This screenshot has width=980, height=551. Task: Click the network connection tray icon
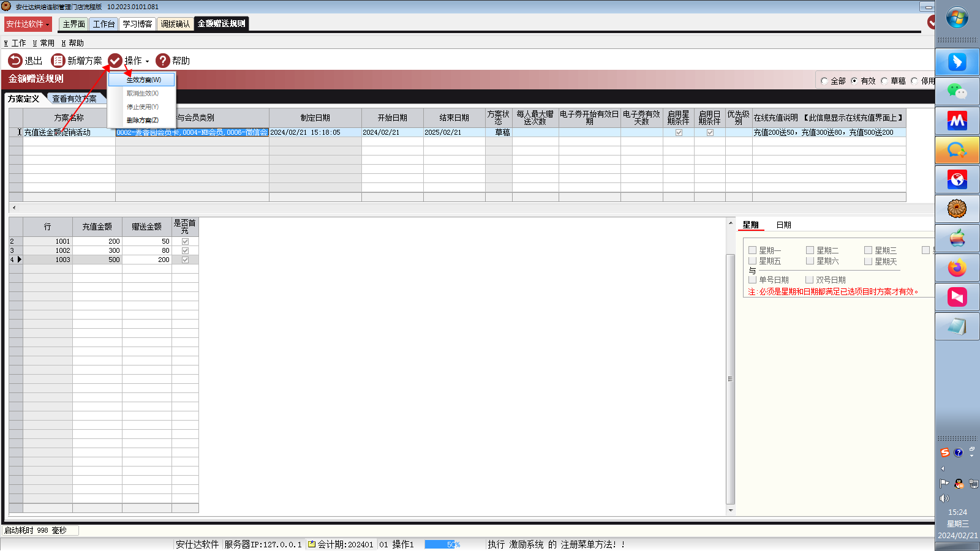pyautogui.click(x=973, y=483)
